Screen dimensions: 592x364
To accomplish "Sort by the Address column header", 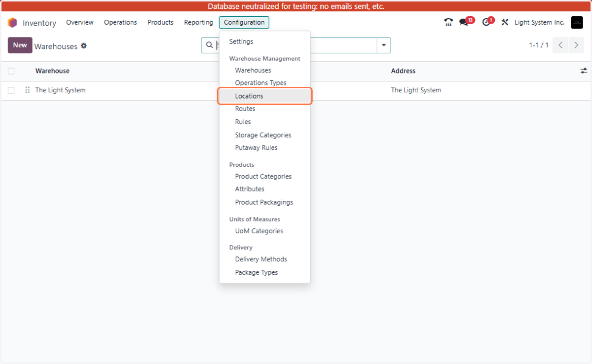I will pyautogui.click(x=403, y=71).
